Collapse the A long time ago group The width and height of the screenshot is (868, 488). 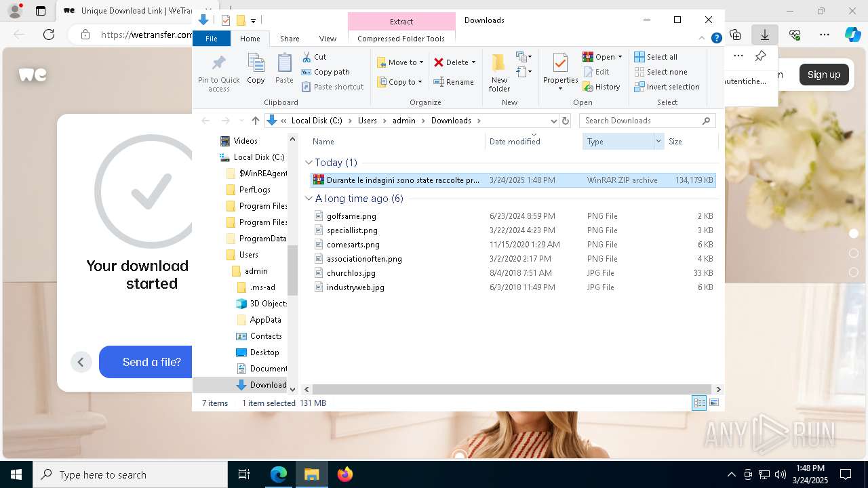click(309, 199)
